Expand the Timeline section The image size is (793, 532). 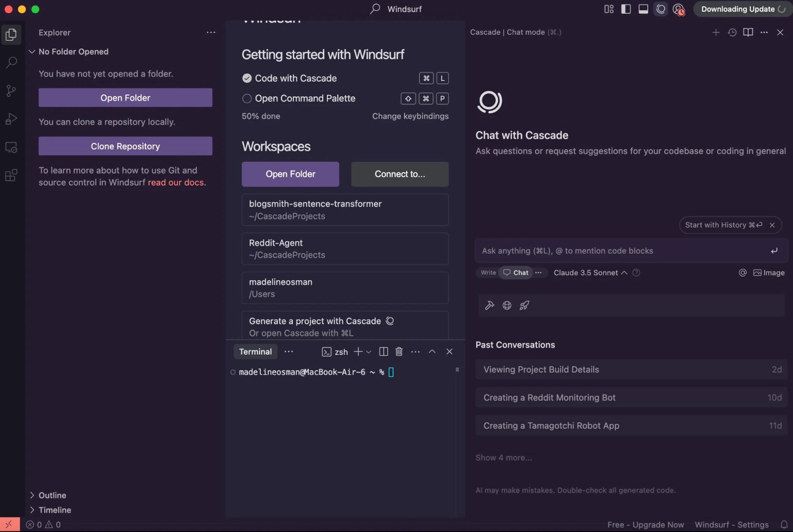[x=54, y=510]
